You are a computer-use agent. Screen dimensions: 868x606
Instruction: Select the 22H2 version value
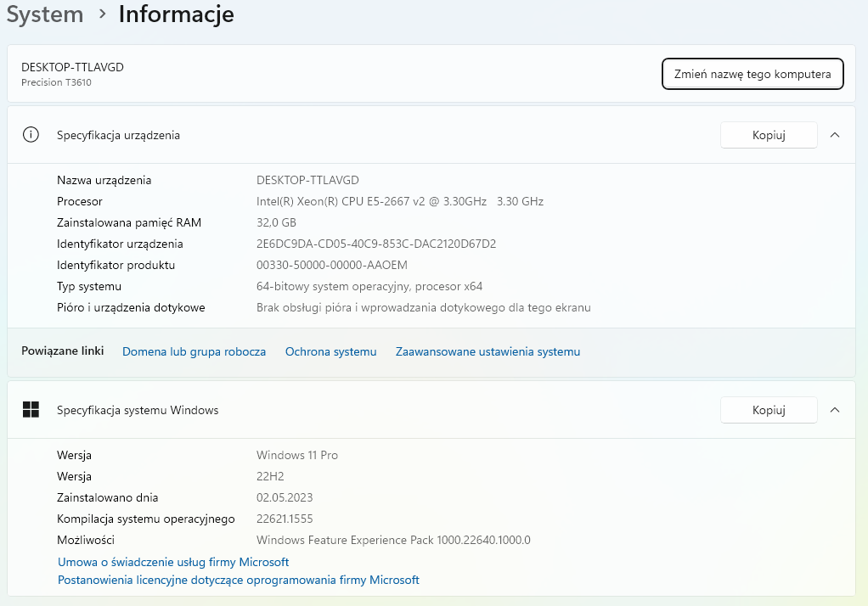point(270,476)
